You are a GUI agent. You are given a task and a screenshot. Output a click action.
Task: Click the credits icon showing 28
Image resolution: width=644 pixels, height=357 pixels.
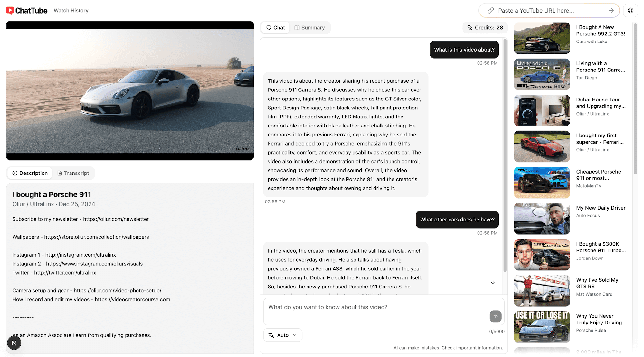pyautogui.click(x=470, y=27)
